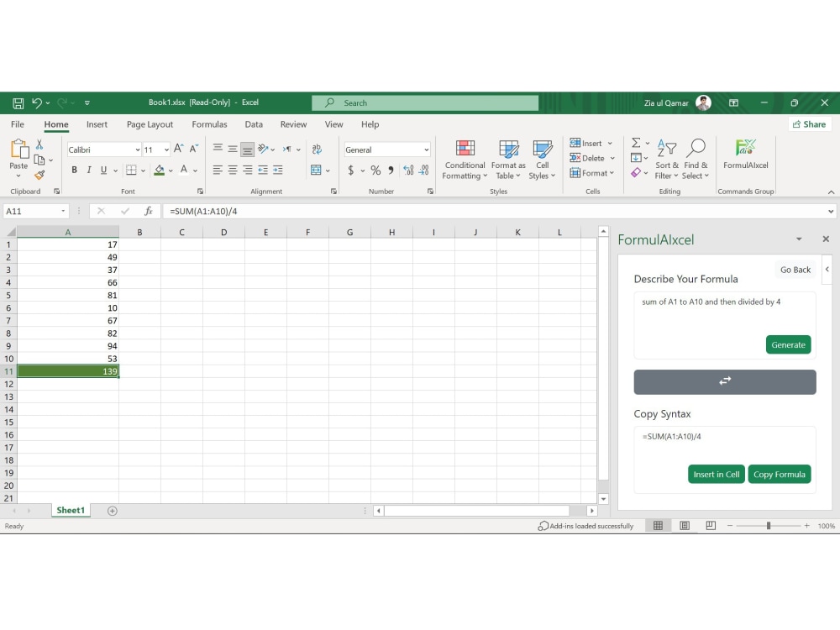
Task: Apply Percent Style format
Action: click(x=375, y=171)
